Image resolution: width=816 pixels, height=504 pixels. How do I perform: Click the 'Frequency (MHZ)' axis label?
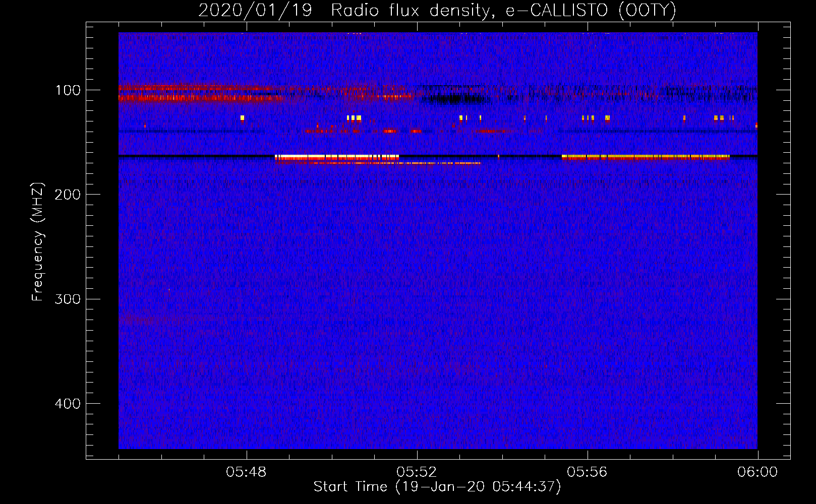pyautogui.click(x=38, y=241)
